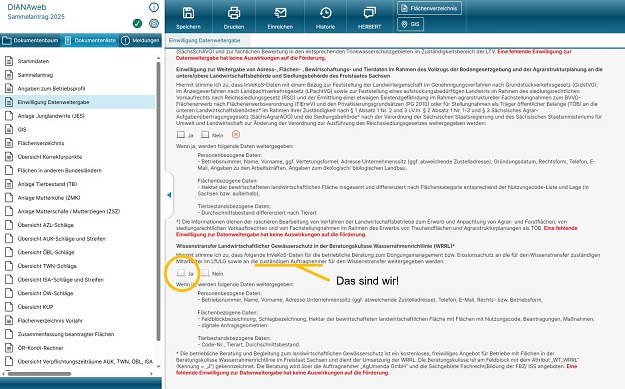Open Übersicht ISA-Schläge und Streifen
This screenshot has height=389, width=625.
(x=61, y=280)
